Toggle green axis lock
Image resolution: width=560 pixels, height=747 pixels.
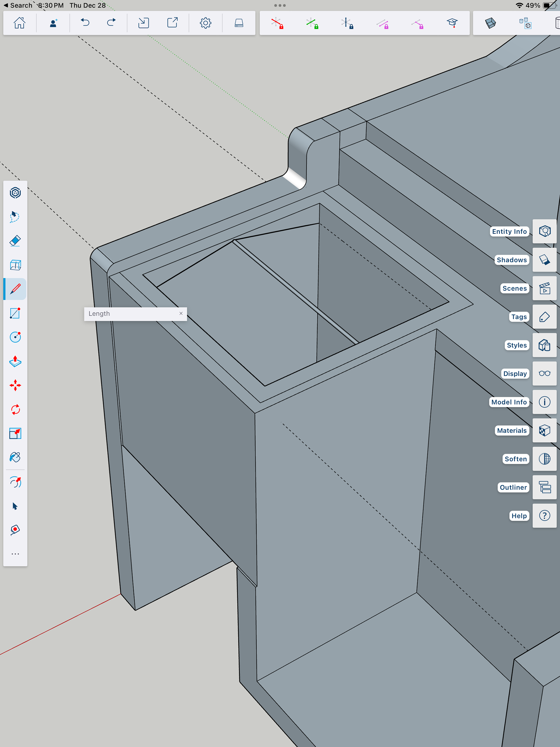point(312,23)
